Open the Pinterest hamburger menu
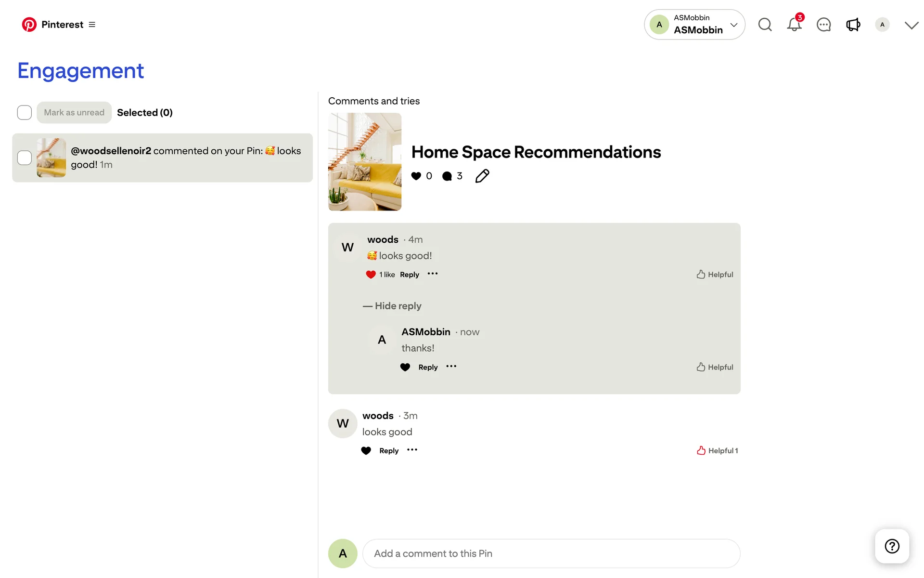924x578 pixels. pyautogui.click(x=92, y=25)
